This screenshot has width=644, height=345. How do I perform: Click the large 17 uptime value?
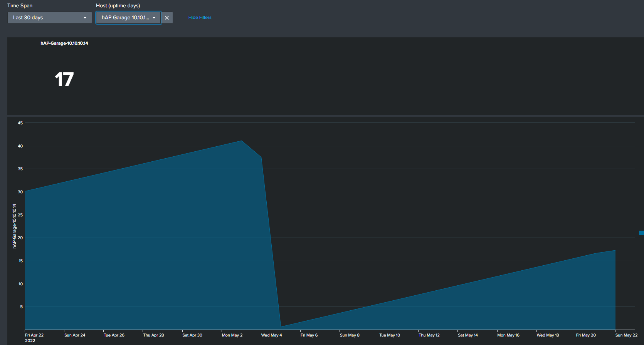click(x=64, y=79)
